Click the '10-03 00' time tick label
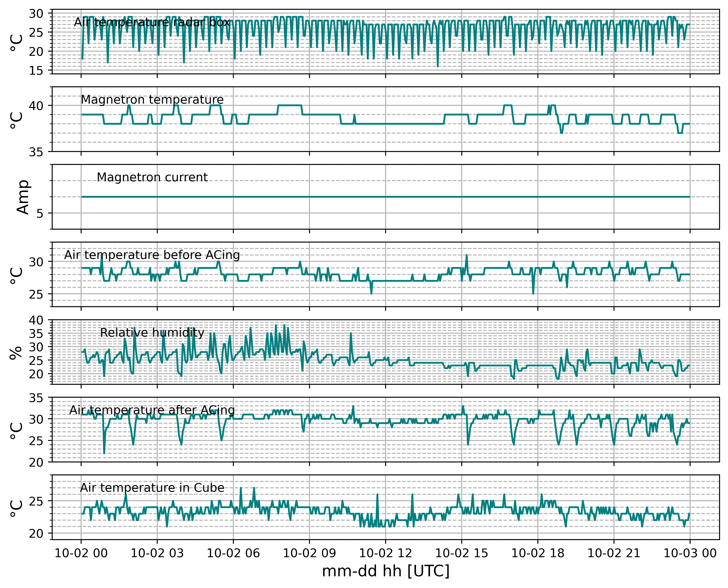The height and width of the screenshot is (588, 728). click(690, 553)
